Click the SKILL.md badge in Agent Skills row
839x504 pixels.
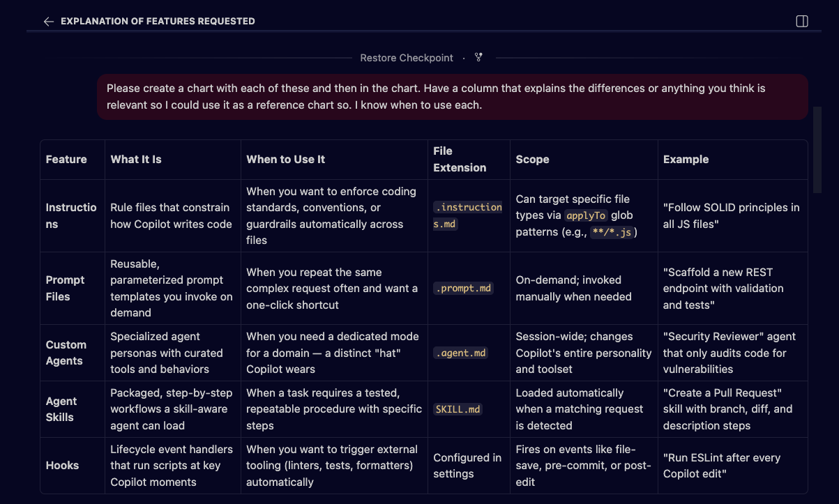click(x=458, y=409)
